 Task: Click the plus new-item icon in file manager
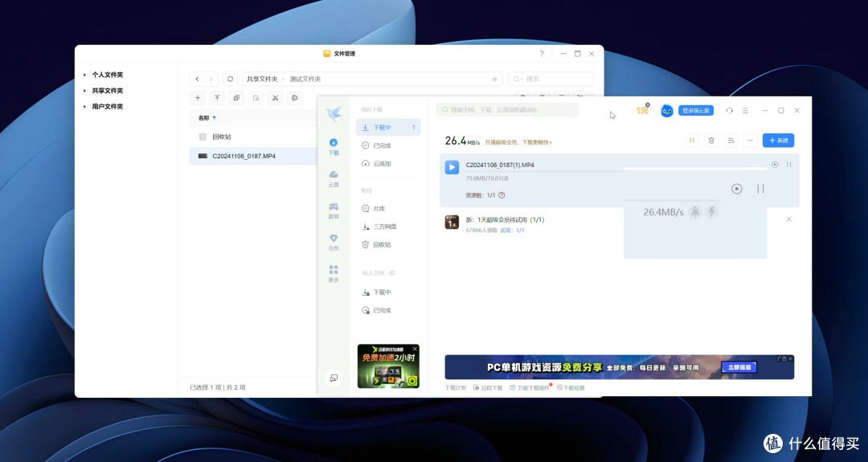coord(198,98)
